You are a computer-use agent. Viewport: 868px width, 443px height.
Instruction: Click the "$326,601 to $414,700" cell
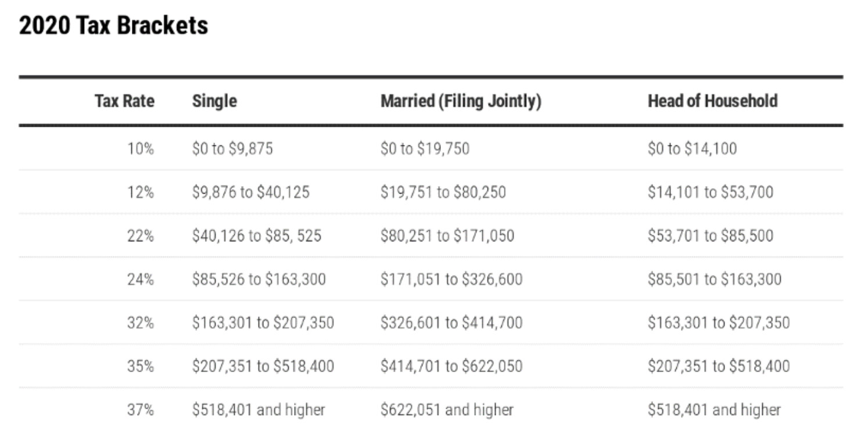[451, 323]
